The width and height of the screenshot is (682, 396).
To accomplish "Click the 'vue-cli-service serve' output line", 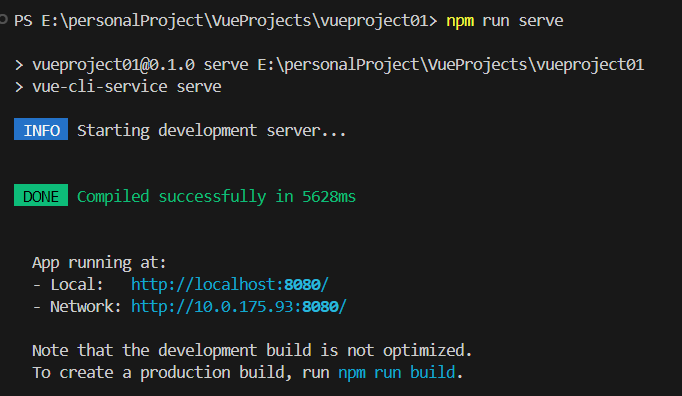I will point(118,87).
